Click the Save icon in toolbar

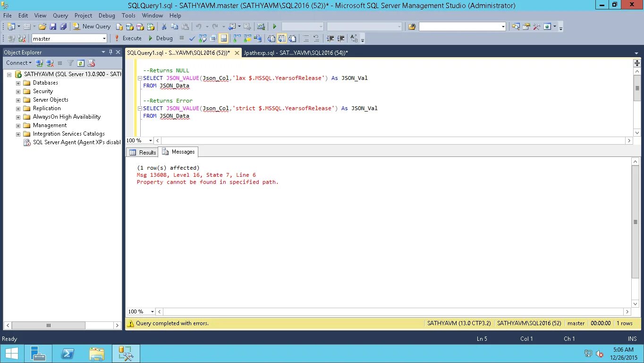[x=53, y=26]
